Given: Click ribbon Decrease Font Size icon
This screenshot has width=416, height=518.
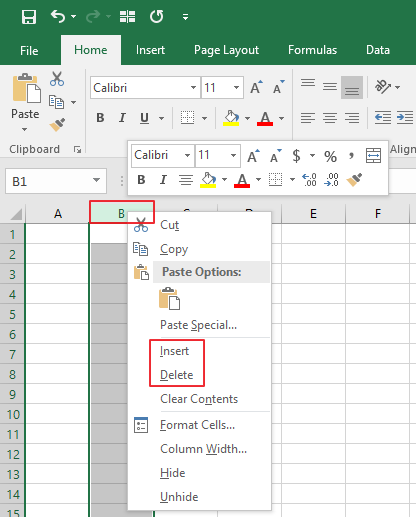Looking at the screenshot, I should tap(278, 87).
